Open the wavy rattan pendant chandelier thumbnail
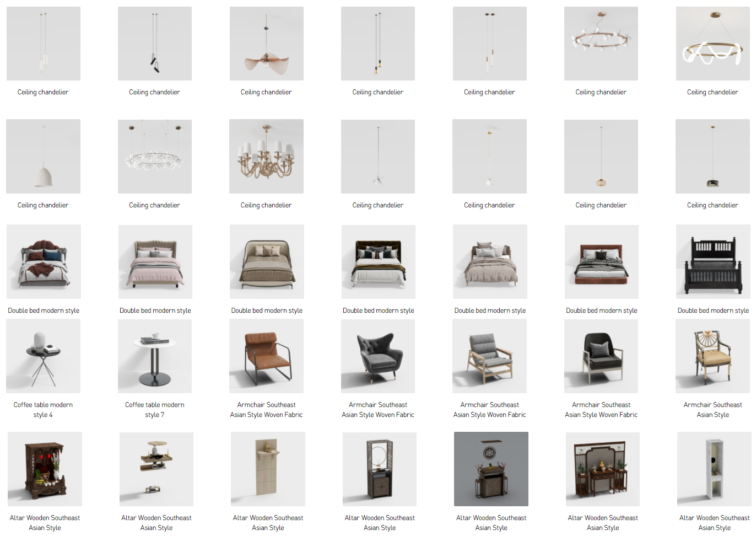Viewport: 756px width, 541px height. coord(266,44)
